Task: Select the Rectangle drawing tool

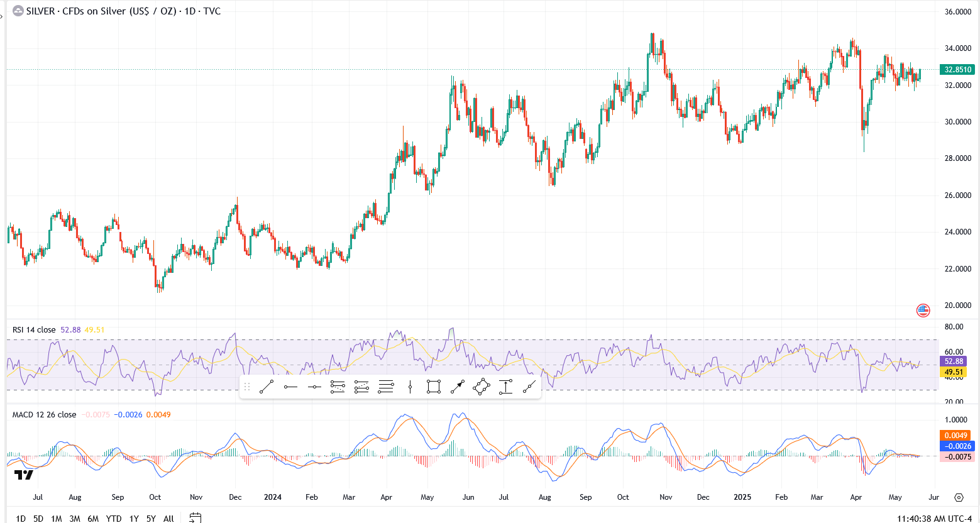Action: pos(434,387)
